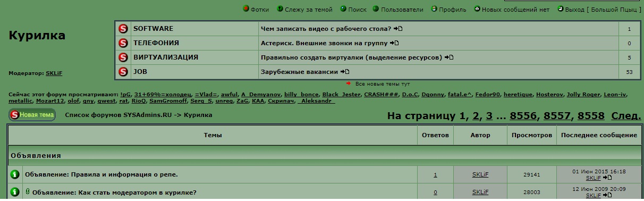Click the Курилка forum heading
Screen dimensions: 644x201
click(37, 36)
